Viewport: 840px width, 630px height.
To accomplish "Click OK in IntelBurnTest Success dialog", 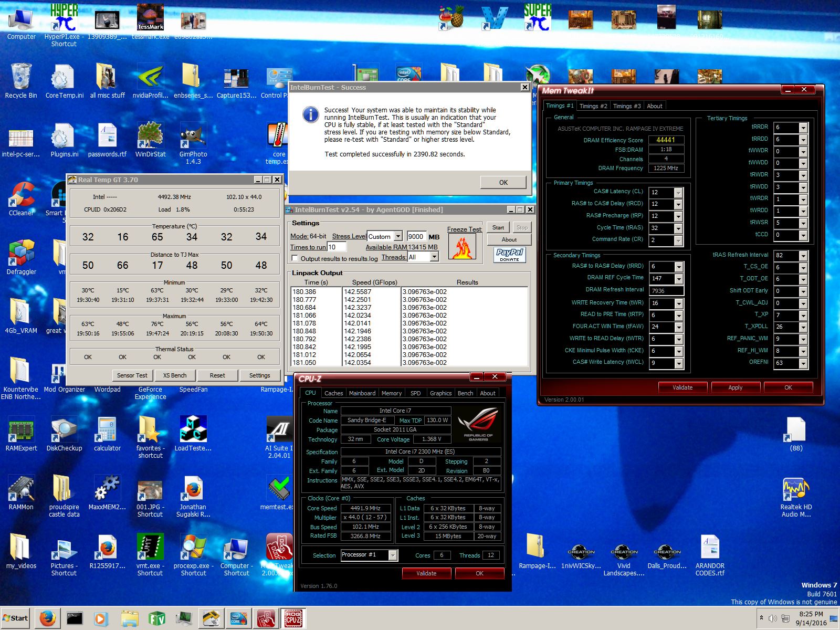I will (503, 182).
